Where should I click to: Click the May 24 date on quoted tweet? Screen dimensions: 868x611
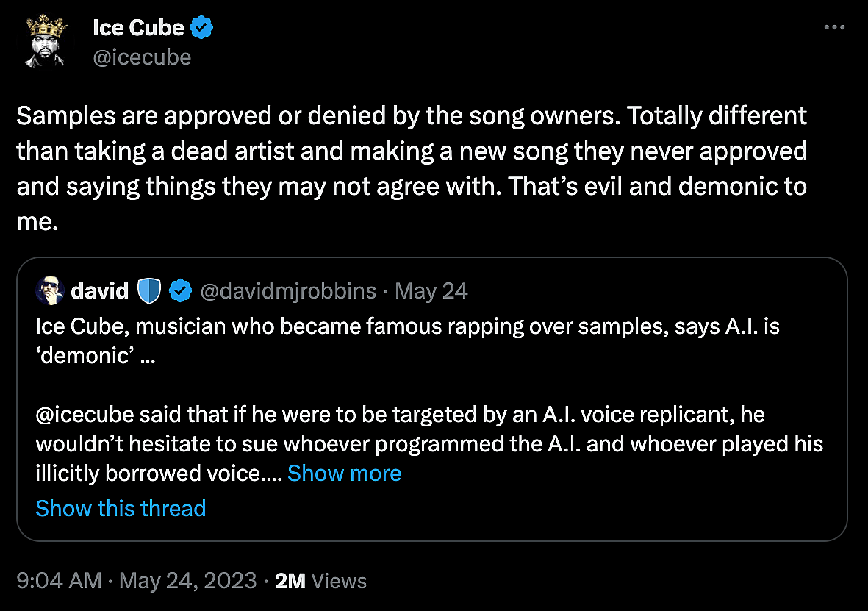[x=431, y=292]
